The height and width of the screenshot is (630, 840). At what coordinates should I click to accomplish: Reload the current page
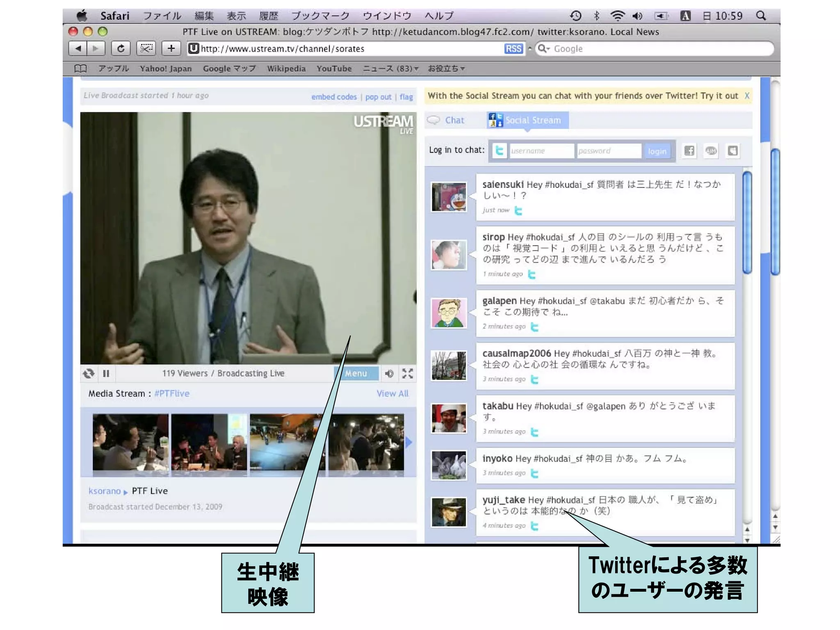[121, 48]
